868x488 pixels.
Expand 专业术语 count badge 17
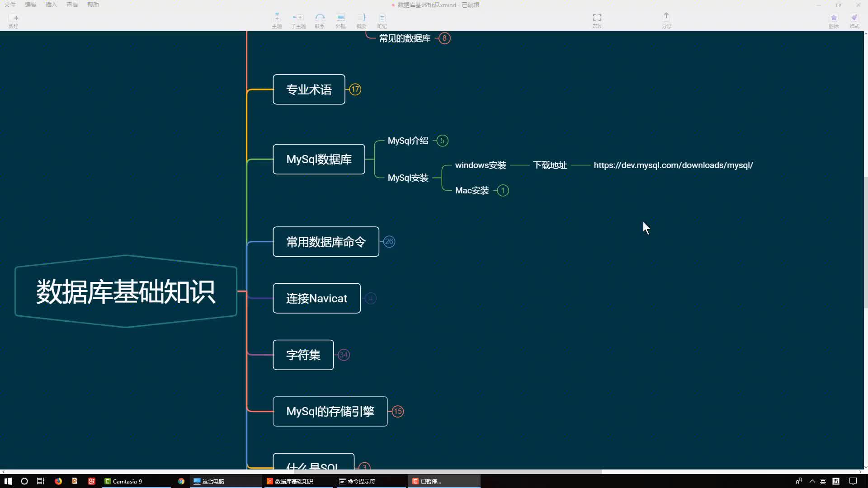pos(355,89)
